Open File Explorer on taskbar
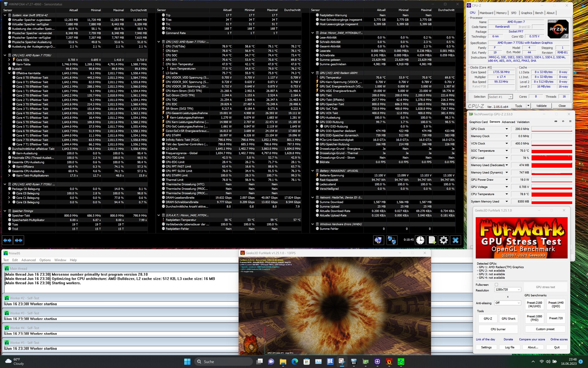The image size is (588, 368). click(x=283, y=362)
